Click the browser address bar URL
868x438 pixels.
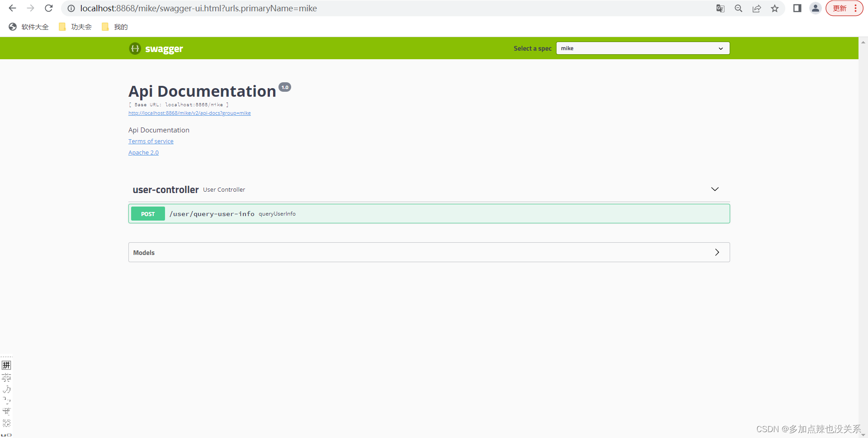click(198, 8)
